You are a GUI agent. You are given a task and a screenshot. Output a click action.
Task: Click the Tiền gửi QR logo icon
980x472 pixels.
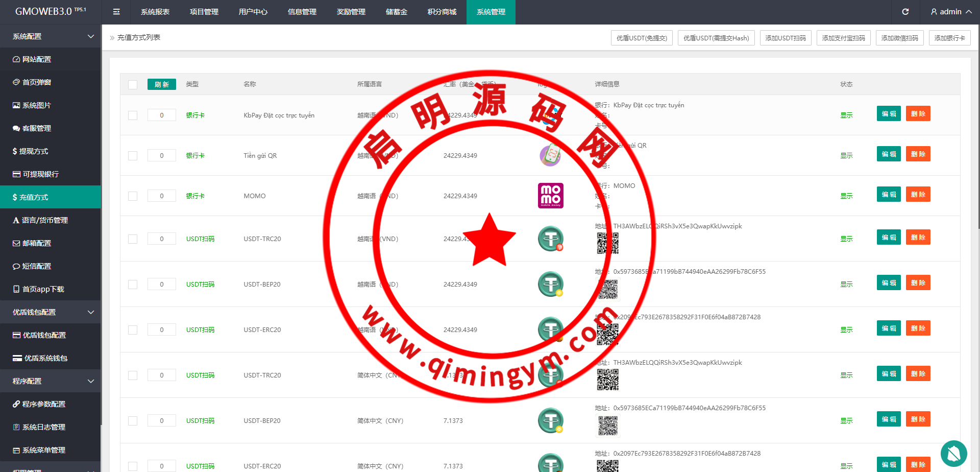[550, 155]
